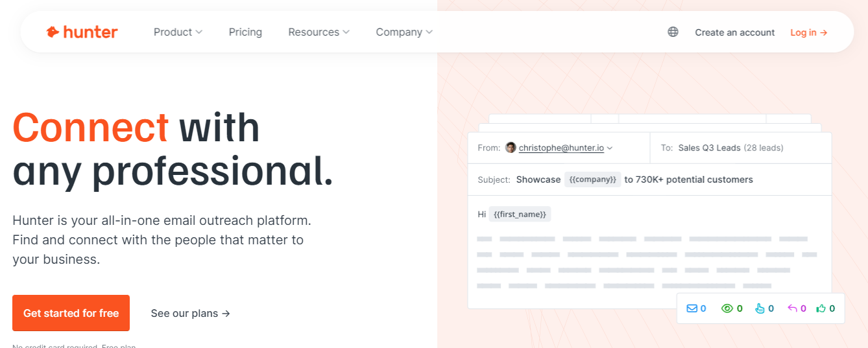Image resolution: width=868 pixels, height=348 pixels.
Task: Click the {{first_name}} merge tag
Action: coord(520,214)
